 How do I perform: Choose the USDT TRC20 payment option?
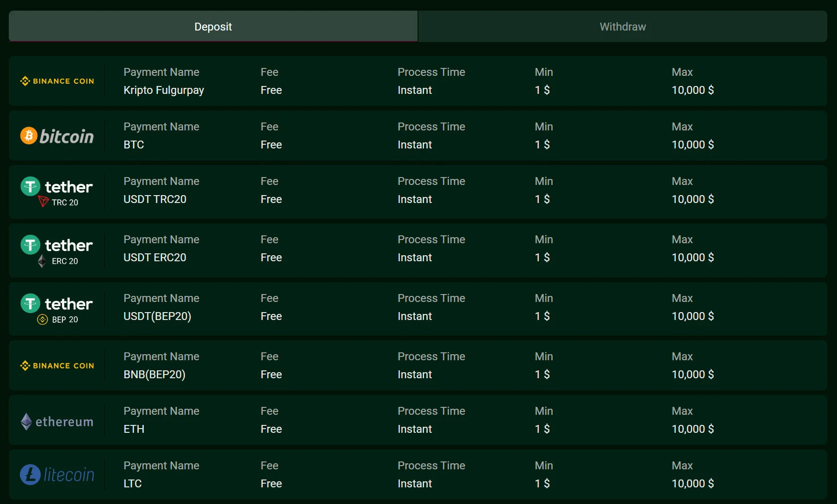coord(155,199)
